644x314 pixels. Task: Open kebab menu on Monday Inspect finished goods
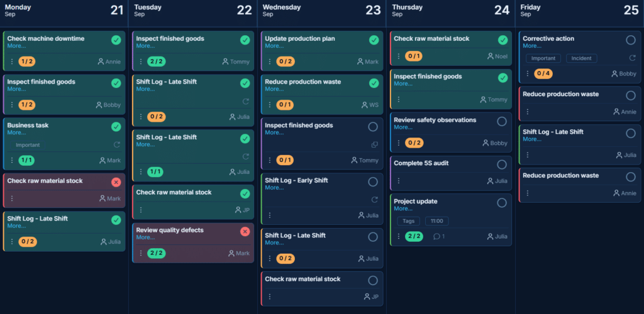12,105
